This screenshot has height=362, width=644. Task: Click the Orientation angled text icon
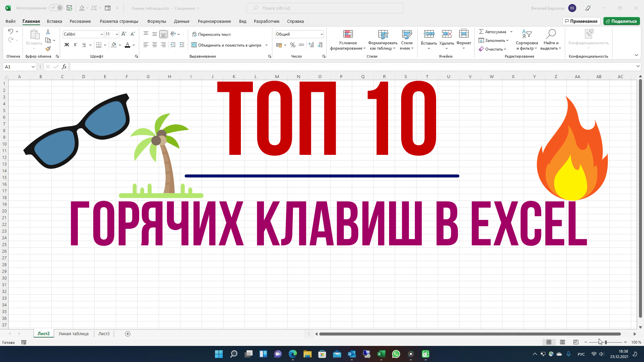click(173, 34)
